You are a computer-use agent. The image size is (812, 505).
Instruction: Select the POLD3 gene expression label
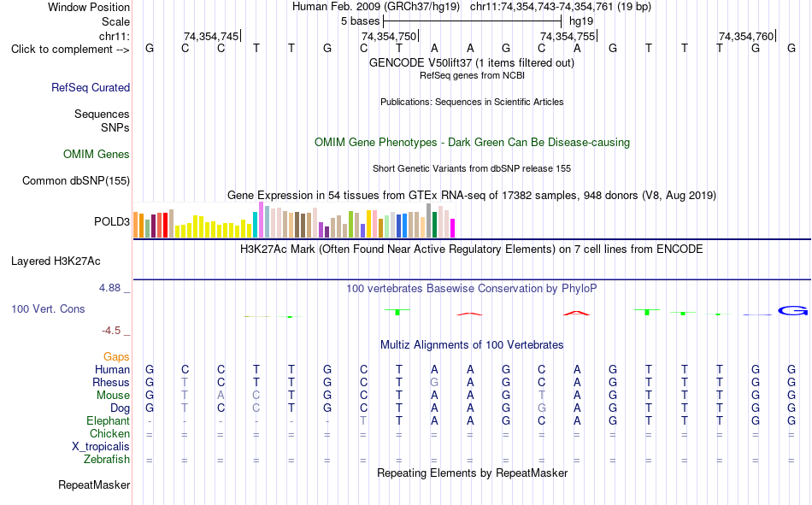coord(112,221)
